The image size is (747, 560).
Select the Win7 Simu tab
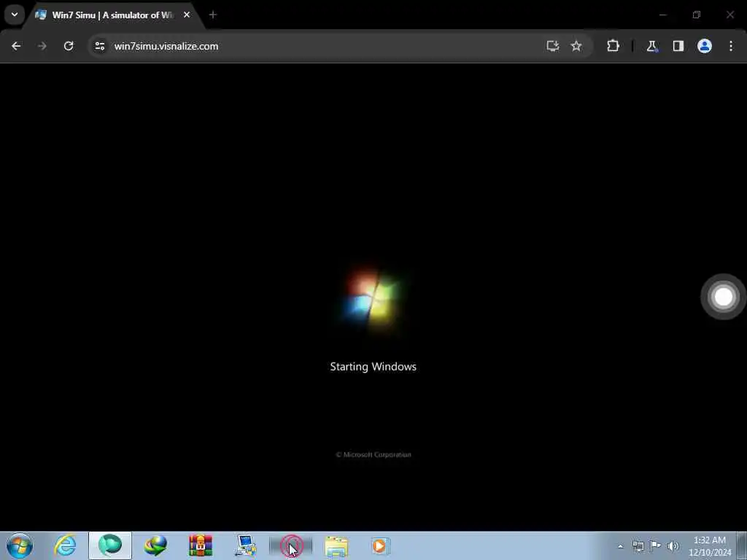[112, 15]
